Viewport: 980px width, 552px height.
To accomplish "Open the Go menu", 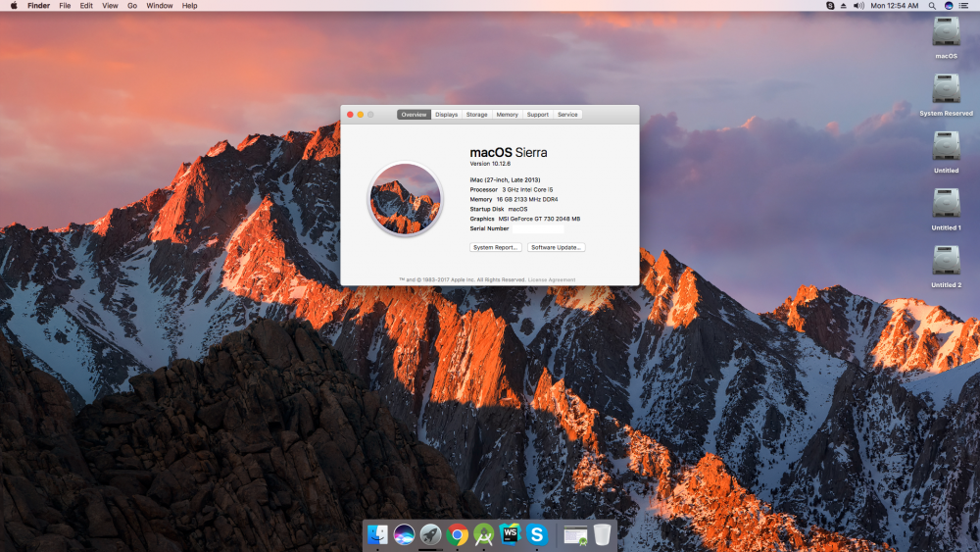I will [x=132, y=6].
